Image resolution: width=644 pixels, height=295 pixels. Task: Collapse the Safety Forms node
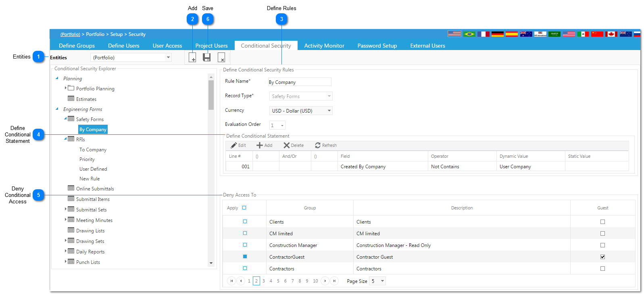[66, 119]
